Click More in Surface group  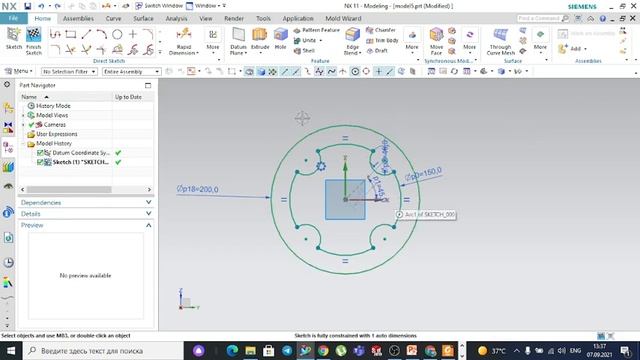(540, 41)
